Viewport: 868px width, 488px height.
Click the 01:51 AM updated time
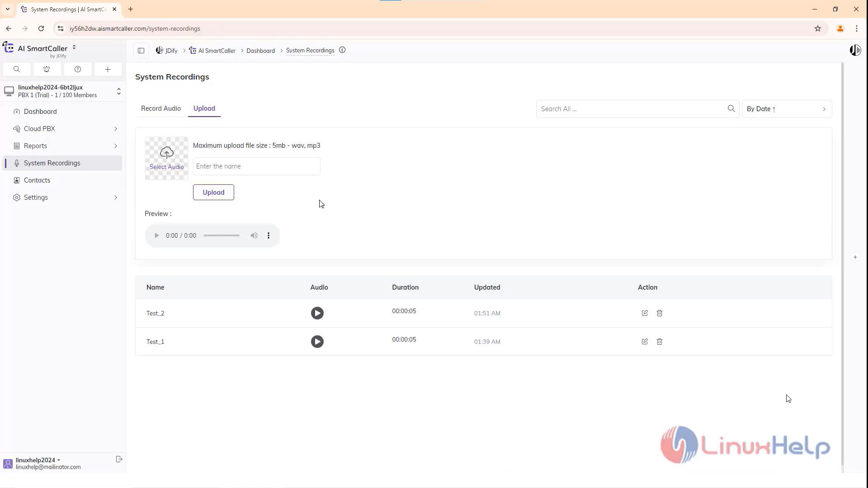pos(487,313)
